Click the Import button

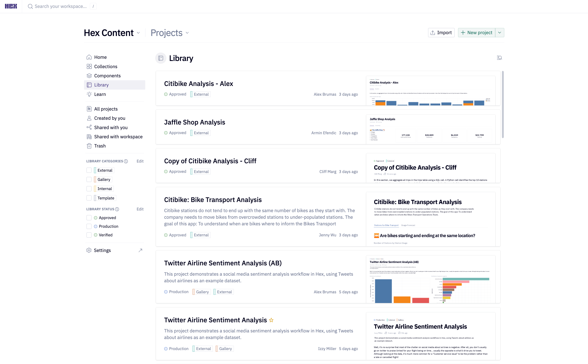[441, 33]
